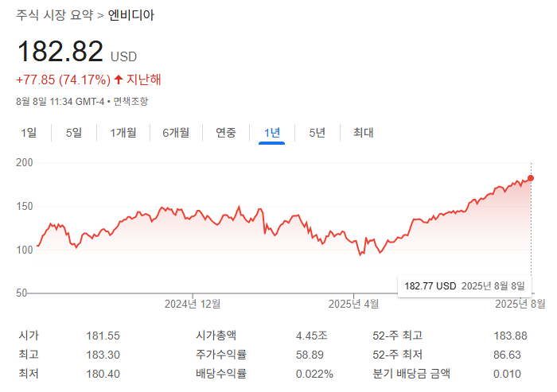The image size is (557, 392).
Task: Click the red data point on chart
Action: pyautogui.click(x=531, y=178)
